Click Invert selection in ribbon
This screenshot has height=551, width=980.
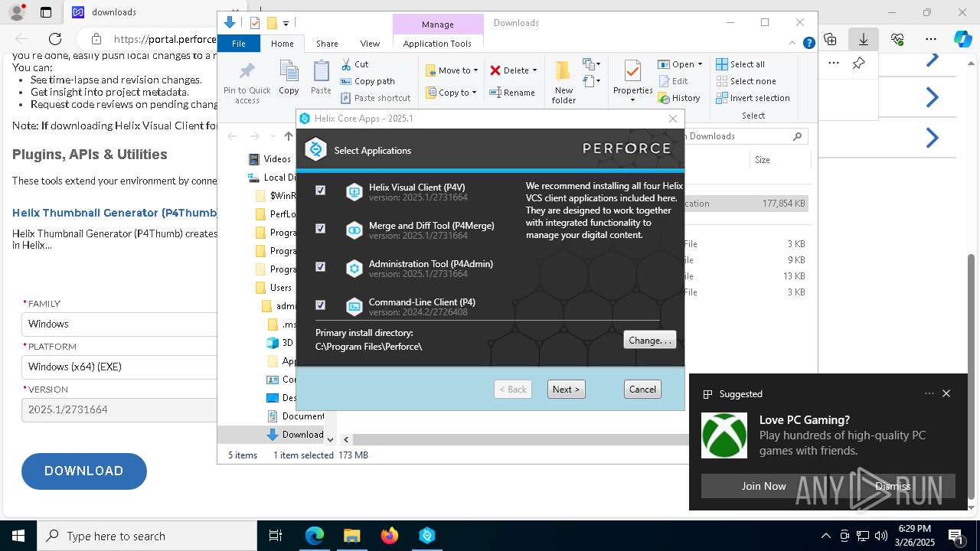coord(753,98)
